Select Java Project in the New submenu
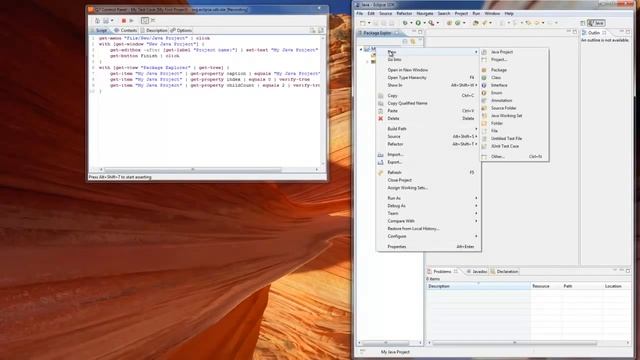This screenshot has width=640, height=360. (x=514, y=52)
